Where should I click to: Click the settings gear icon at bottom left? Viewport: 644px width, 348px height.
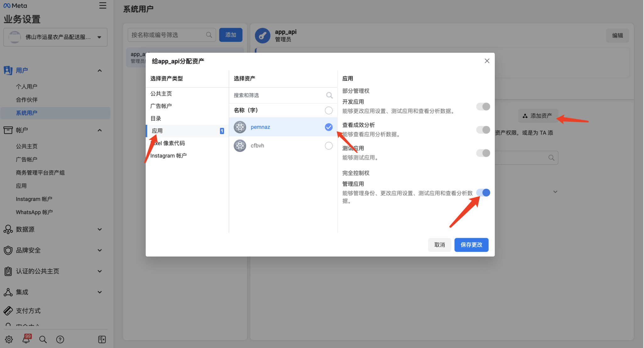[9, 340]
